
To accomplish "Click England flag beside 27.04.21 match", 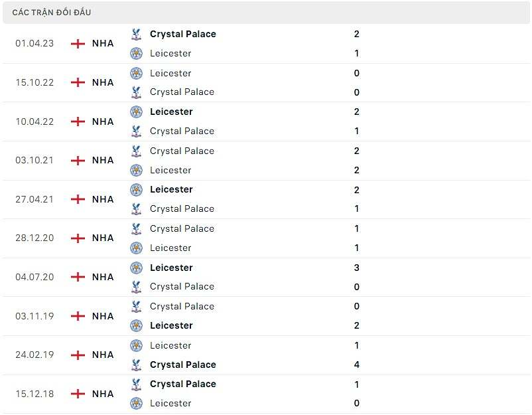I will point(78,199).
